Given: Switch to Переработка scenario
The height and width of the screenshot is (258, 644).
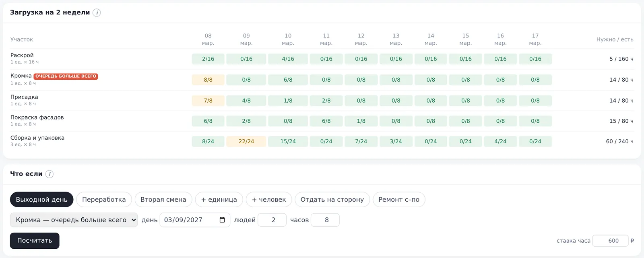Looking at the screenshot, I should (x=104, y=200).
